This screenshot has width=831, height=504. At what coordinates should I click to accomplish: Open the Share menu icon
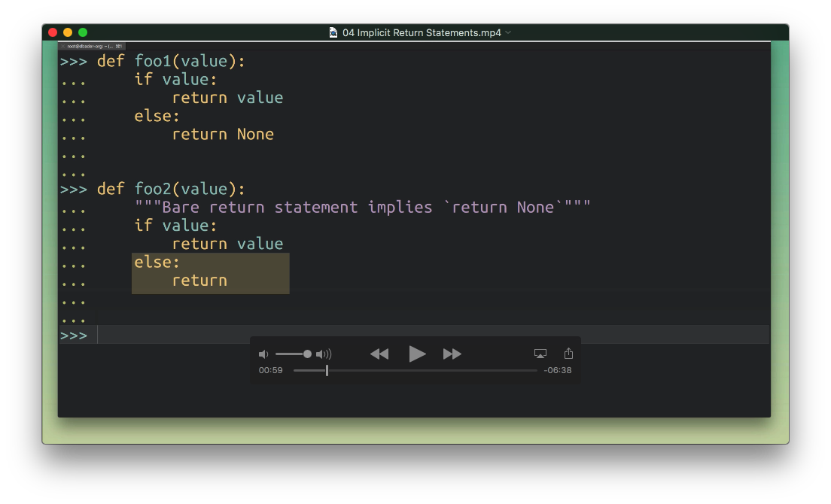point(568,354)
